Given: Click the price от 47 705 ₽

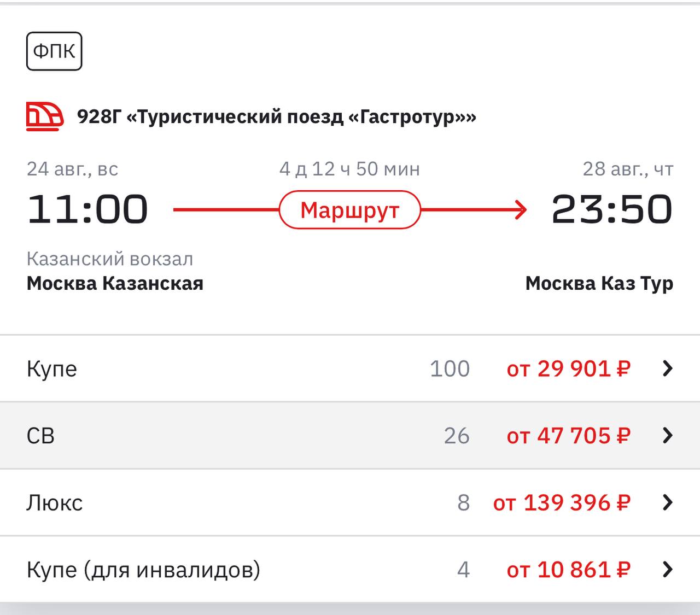Looking at the screenshot, I should (569, 436).
